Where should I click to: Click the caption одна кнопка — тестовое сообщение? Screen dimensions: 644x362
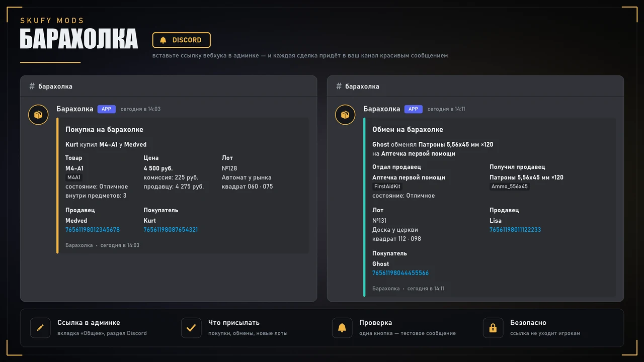(408, 333)
